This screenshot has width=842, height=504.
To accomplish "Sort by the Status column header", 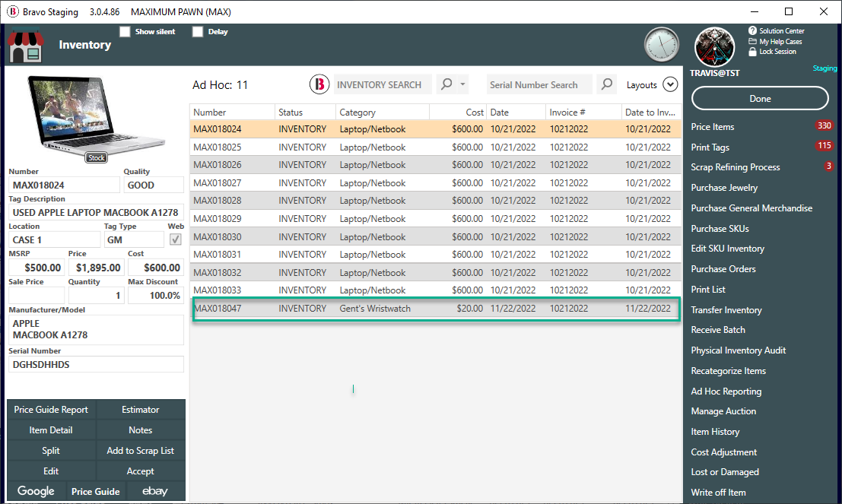I will click(305, 113).
